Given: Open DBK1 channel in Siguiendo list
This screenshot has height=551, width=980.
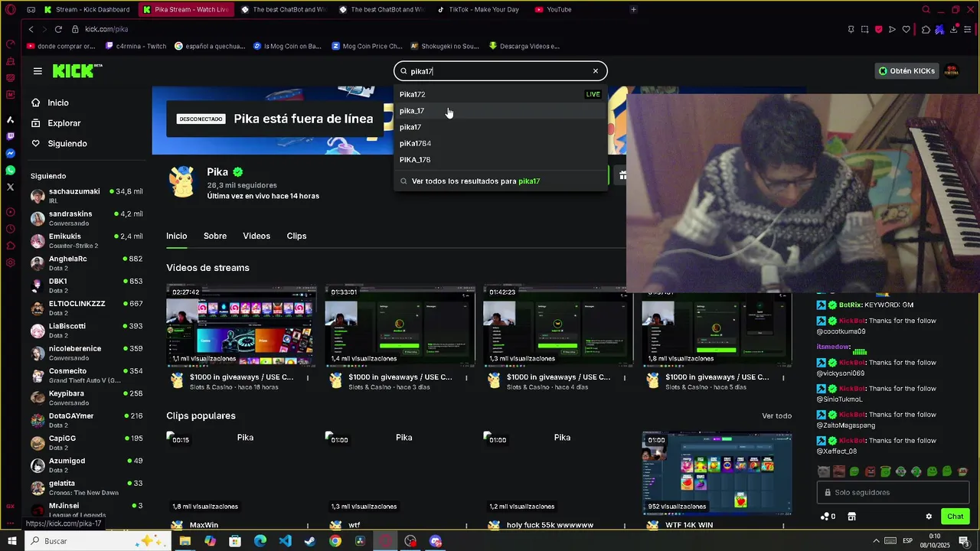Looking at the screenshot, I should 87,285.
